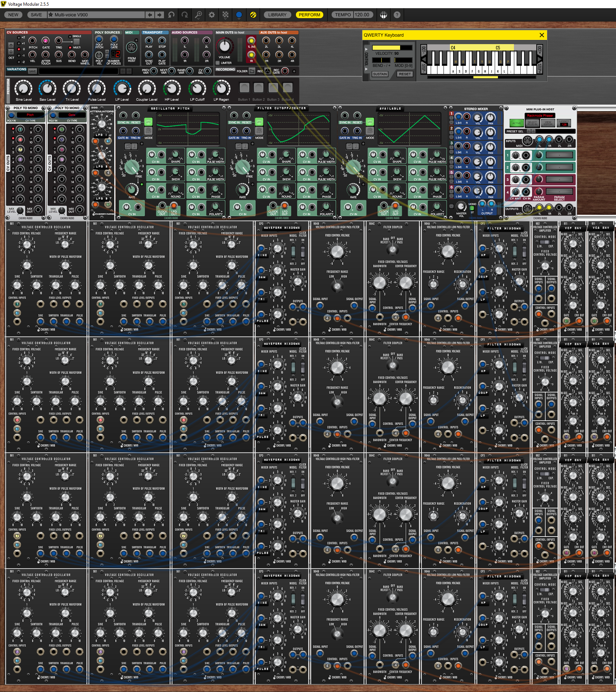Screen dimensions: 616x692
Task: Select the octave +2 radio button
Action: click(20, 37)
